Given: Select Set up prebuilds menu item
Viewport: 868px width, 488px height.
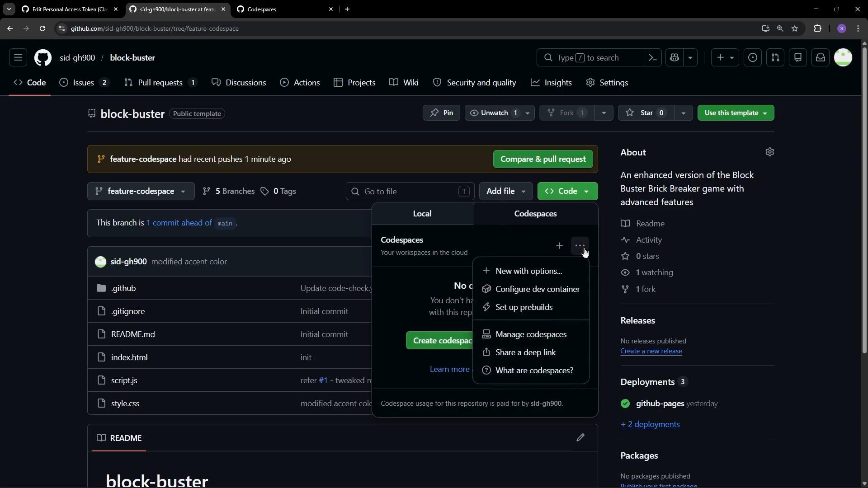Looking at the screenshot, I should tap(531, 307).
